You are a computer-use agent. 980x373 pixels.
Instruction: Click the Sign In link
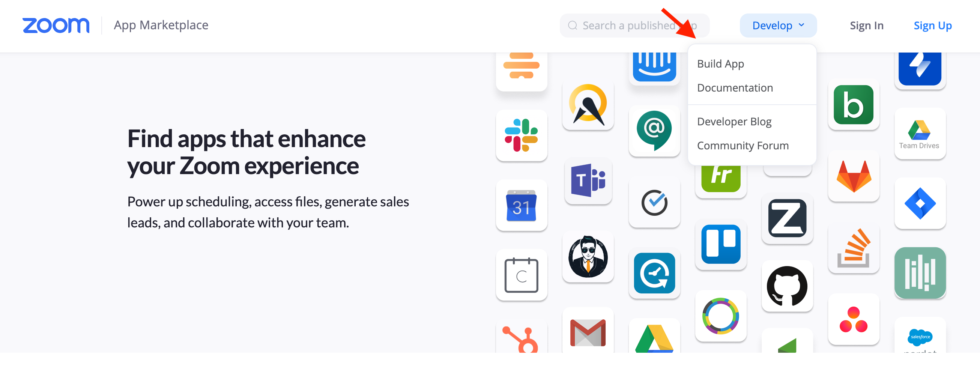tap(867, 26)
